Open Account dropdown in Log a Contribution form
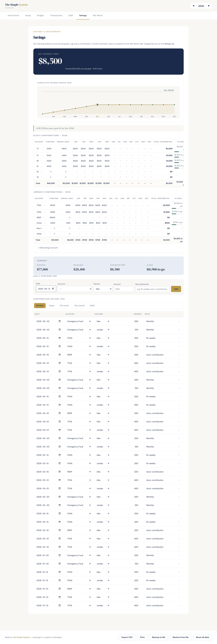Image resolution: width=217 pixels, height=644 pixels. [x=75, y=289]
